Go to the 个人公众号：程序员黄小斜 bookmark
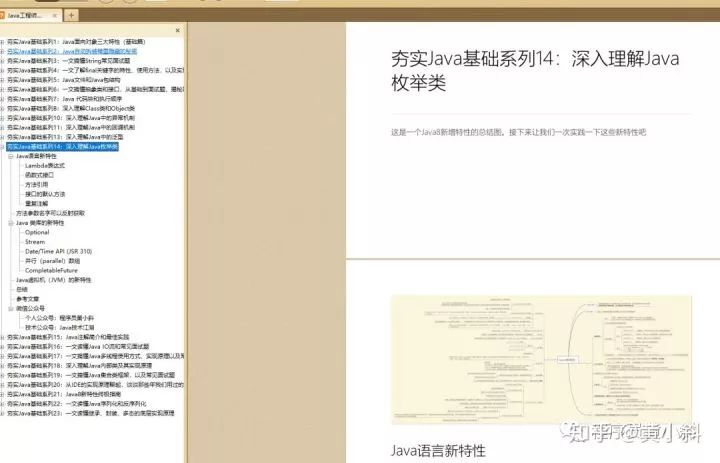Screen dimensions: 720x463 tap(59, 318)
